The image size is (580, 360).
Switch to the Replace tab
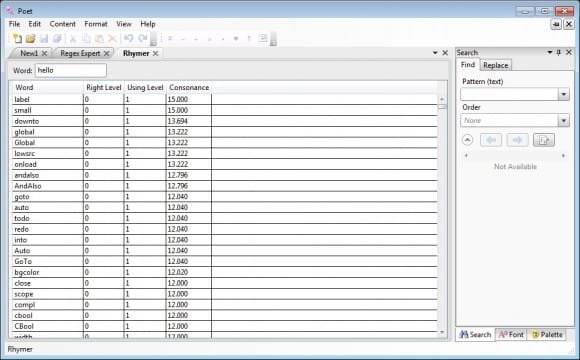coord(496,65)
